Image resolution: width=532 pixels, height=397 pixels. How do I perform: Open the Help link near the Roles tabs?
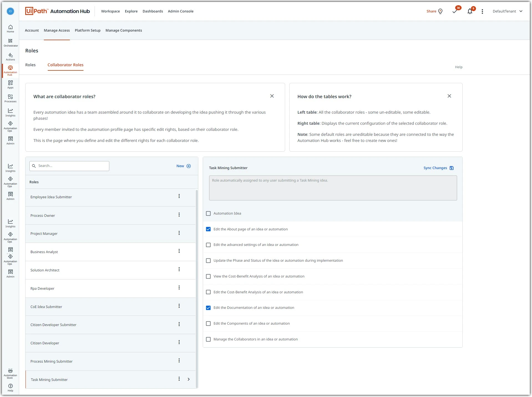point(458,67)
